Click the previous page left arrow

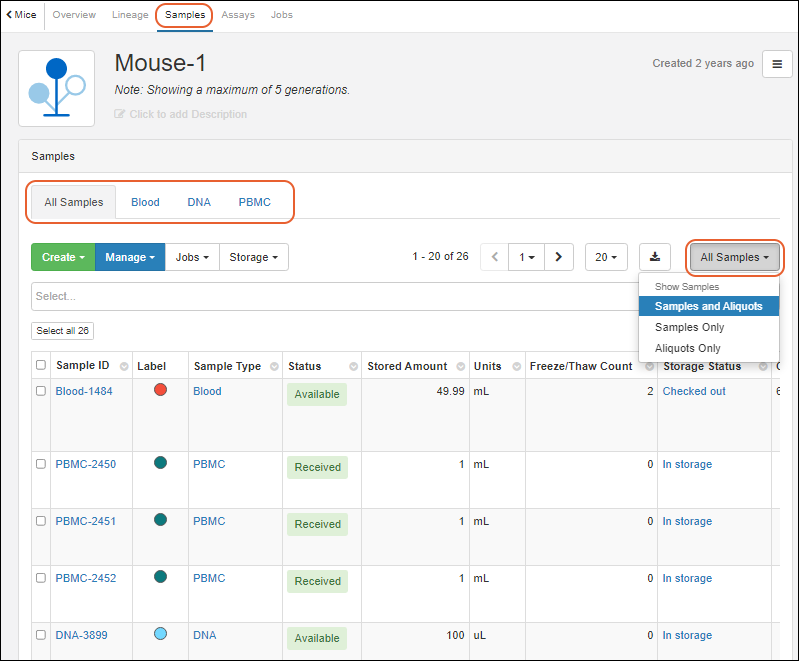point(495,257)
